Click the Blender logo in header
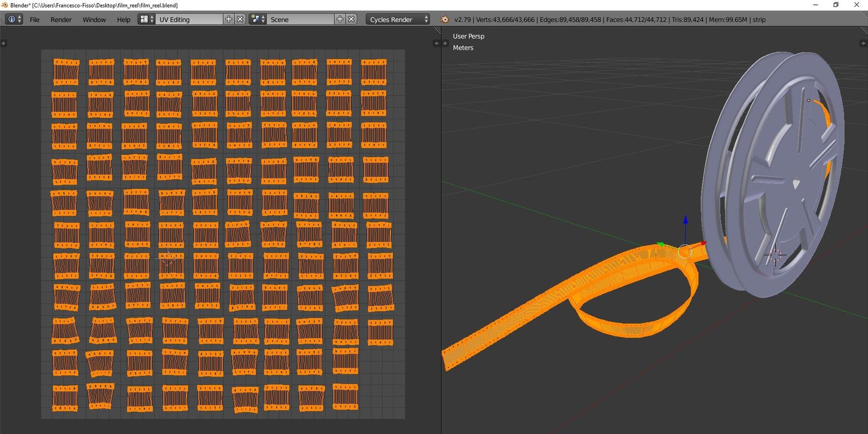Viewport: 868px width, 434px height. click(x=444, y=19)
